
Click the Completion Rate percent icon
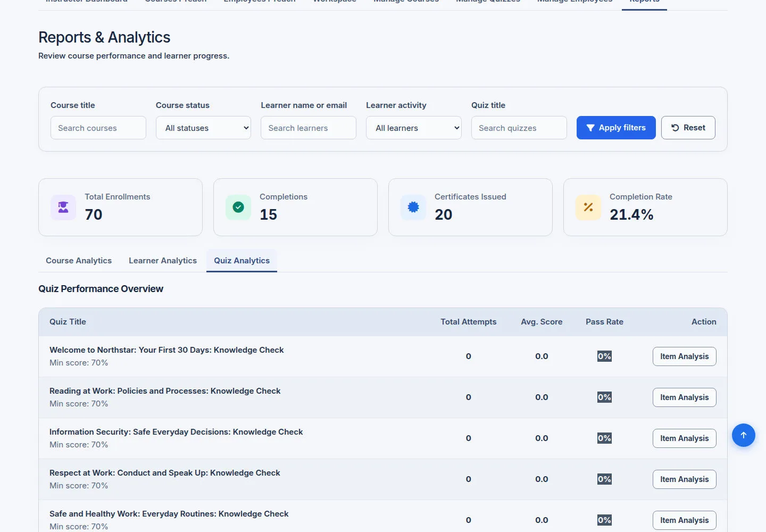point(588,207)
